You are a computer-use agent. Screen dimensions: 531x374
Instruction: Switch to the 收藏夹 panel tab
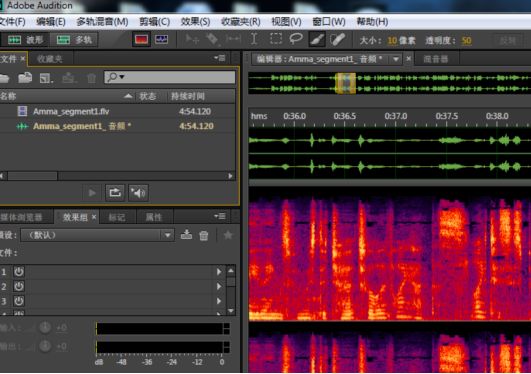50,59
